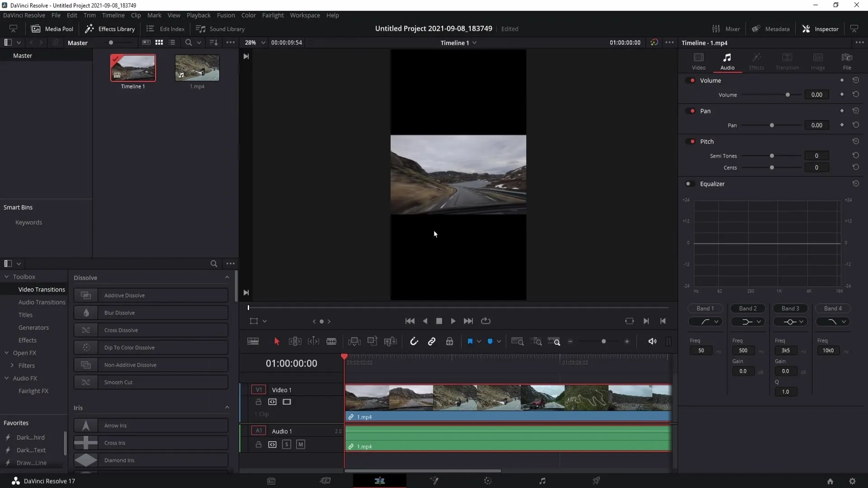
Task: Play the timeline in reverse
Action: click(x=425, y=321)
